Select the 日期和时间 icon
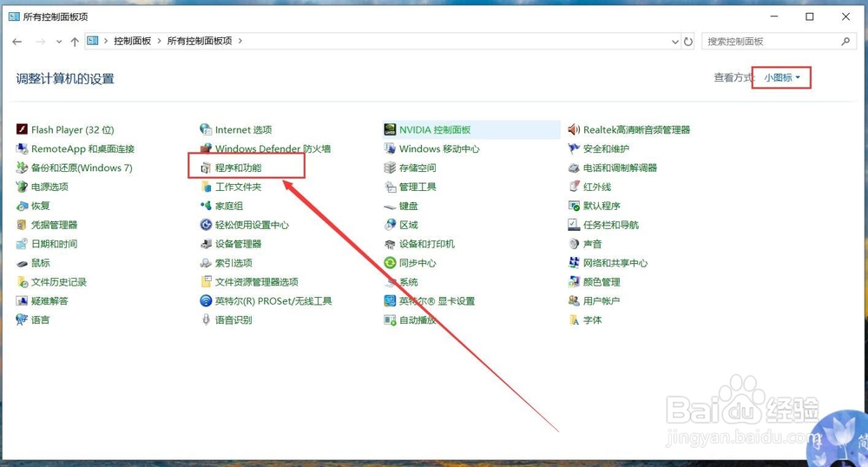Viewport: 868px width, 467px height. click(22, 243)
